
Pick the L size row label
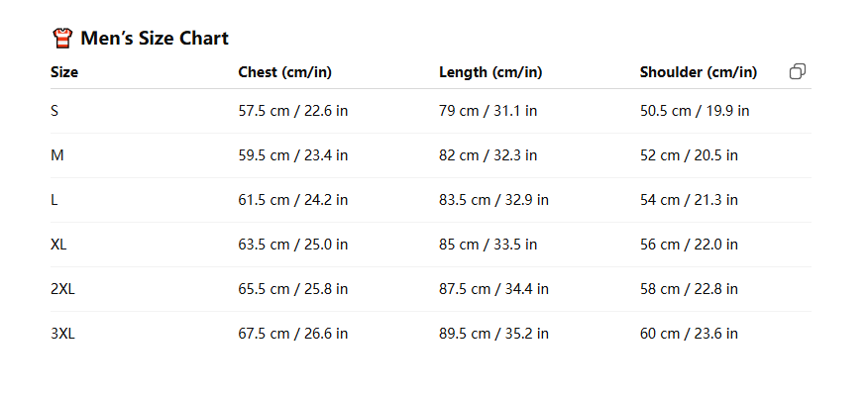click(x=54, y=200)
